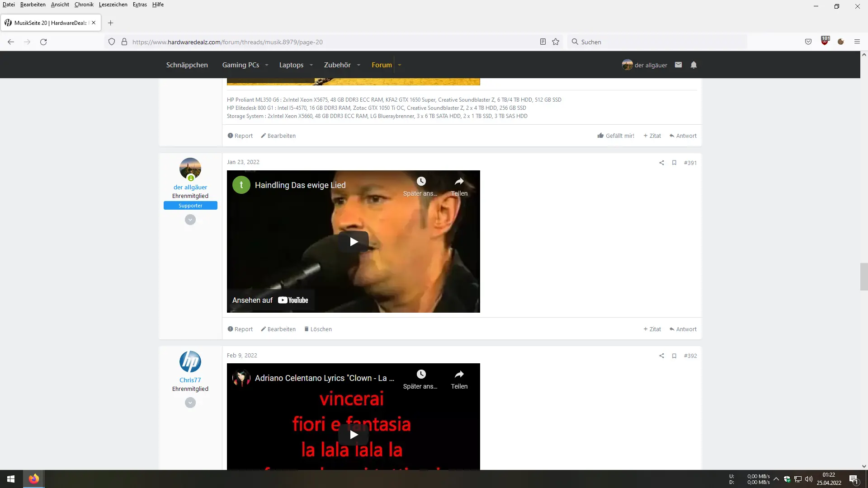The width and height of the screenshot is (868, 488).
Task: Bookmark post #391
Action: point(674,163)
